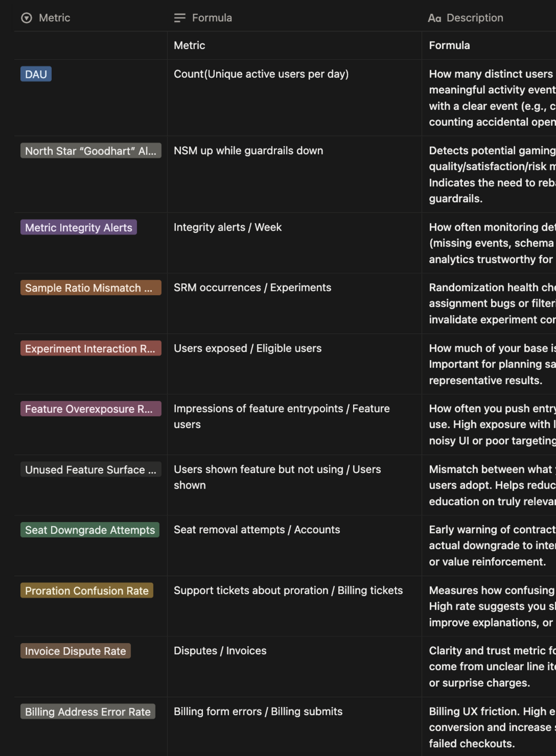This screenshot has height=756, width=556.
Task: Edit the 'NSM up while guardrails down' cell
Action: tap(248, 151)
